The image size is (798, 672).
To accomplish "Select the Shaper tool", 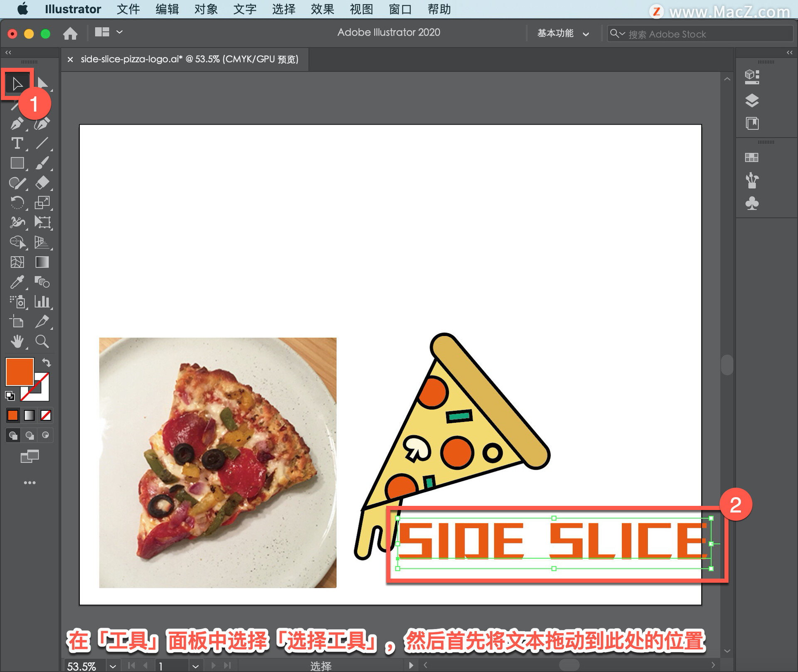I will (x=17, y=183).
